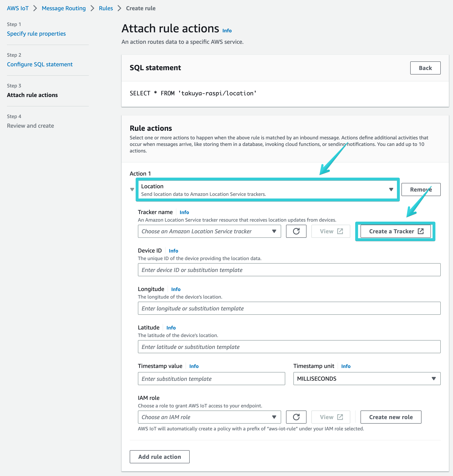This screenshot has width=453, height=476.
Task: Navigate to Rules via the breadcrumb
Action: [106, 8]
